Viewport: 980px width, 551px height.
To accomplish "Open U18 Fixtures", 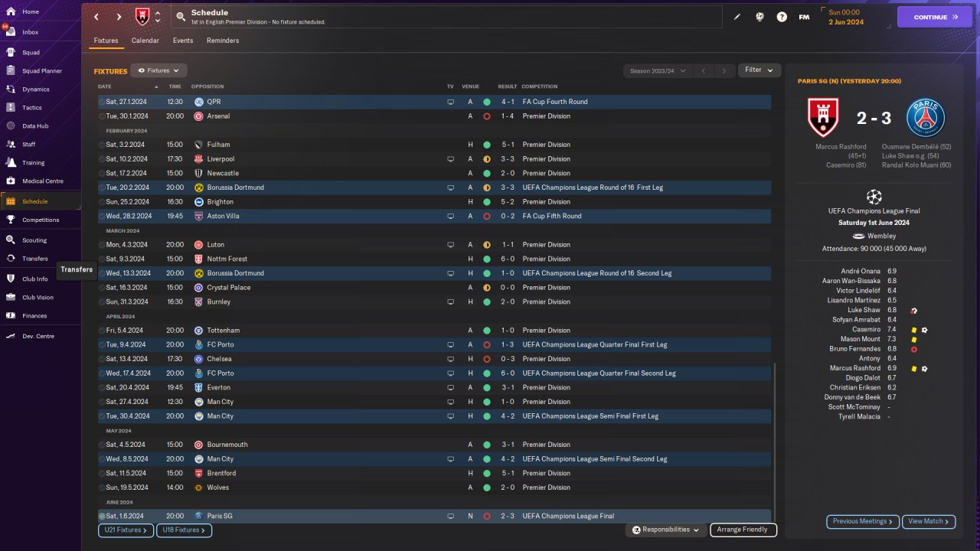I will click(x=184, y=530).
